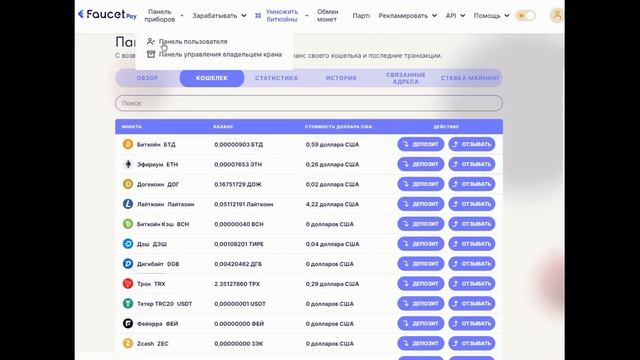Click the Zcash coin icon
The image size is (640, 360).
pyautogui.click(x=128, y=343)
